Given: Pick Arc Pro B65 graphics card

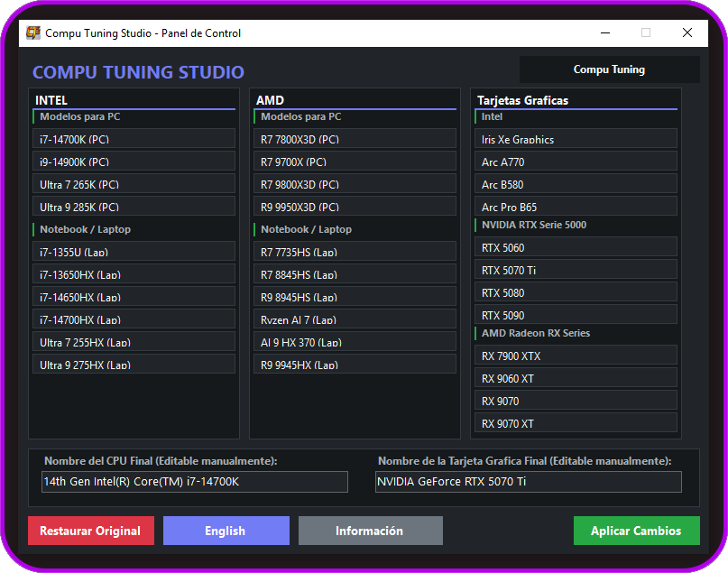Looking at the screenshot, I should tap(576, 206).
